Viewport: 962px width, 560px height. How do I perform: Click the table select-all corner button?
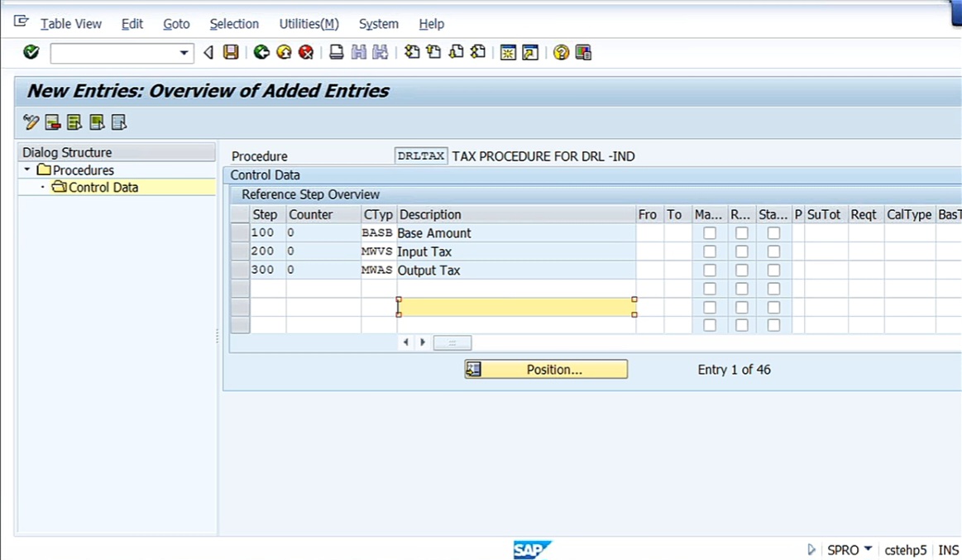pyautogui.click(x=240, y=214)
